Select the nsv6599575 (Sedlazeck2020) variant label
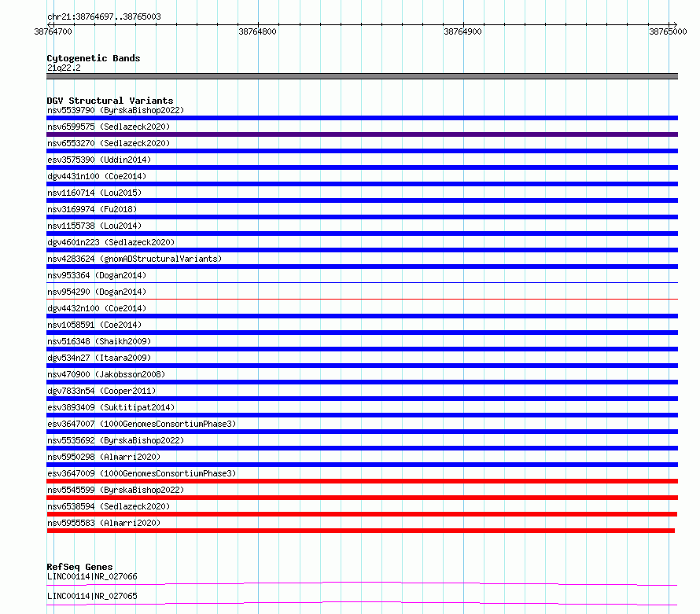Image resolution: width=700 pixels, height=614 pixels. pos(109,127)
